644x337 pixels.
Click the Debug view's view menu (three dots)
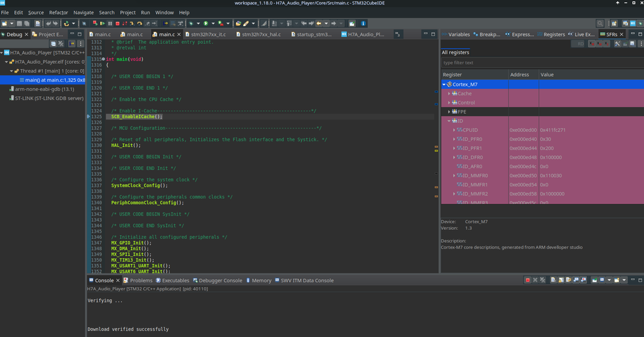81,43
